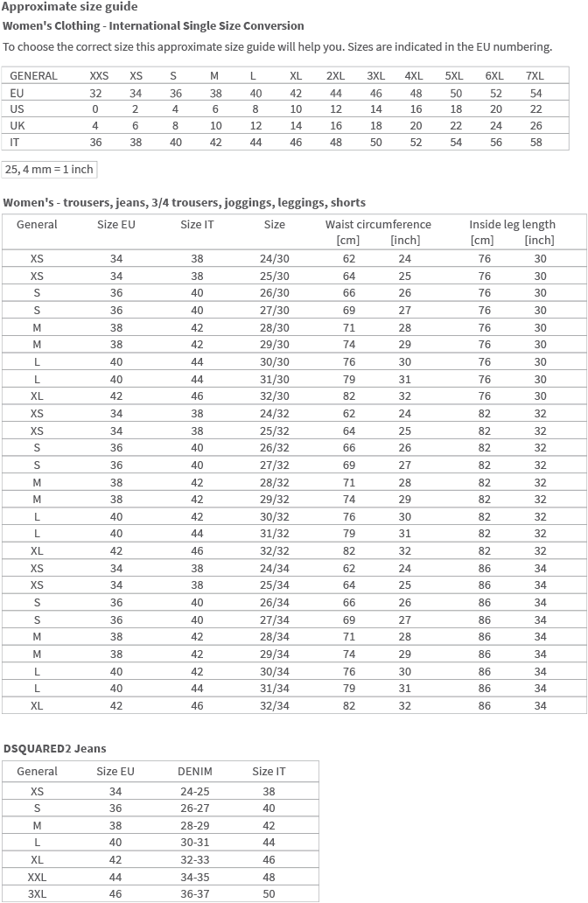Screen dimensions: 588x903
Task: Click the 32/34 size cell
Action: (x=274, y=705)
